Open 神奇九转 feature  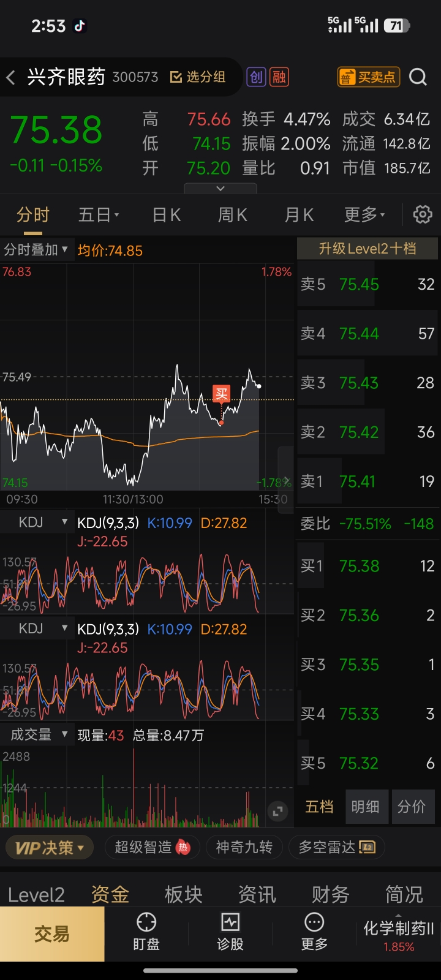point(244,848)
